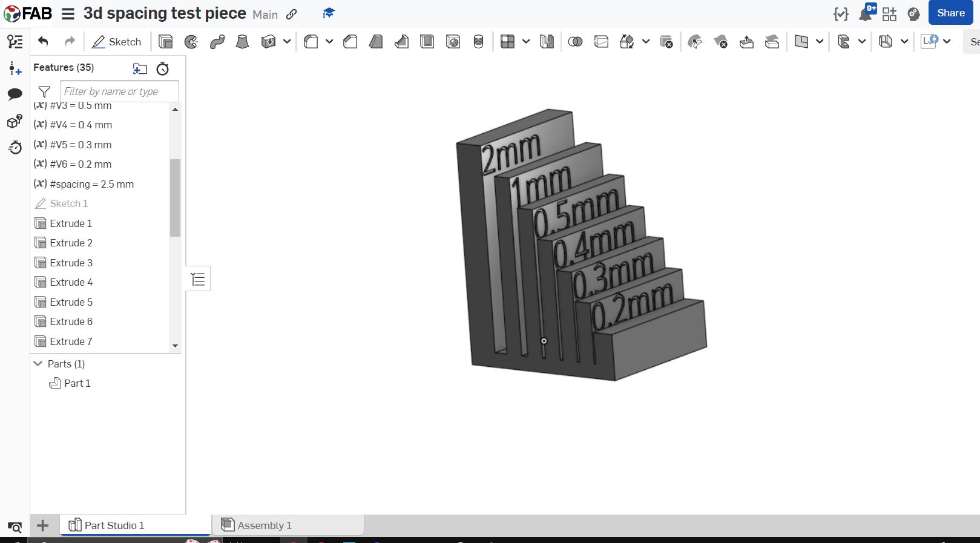980x543 pixels.
Task: Select the Rib tool icon
Action: pos(401,42)
